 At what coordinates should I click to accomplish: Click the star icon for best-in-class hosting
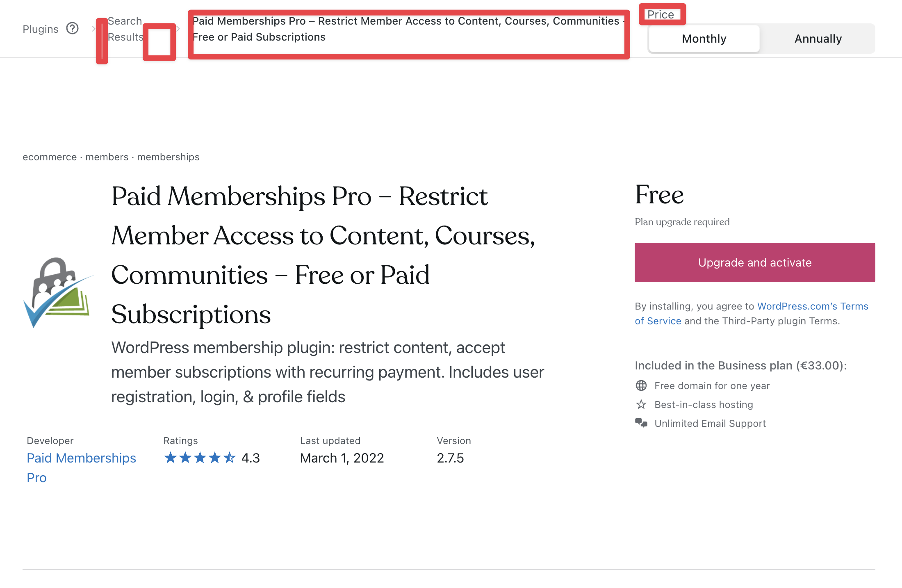(641, 405)
